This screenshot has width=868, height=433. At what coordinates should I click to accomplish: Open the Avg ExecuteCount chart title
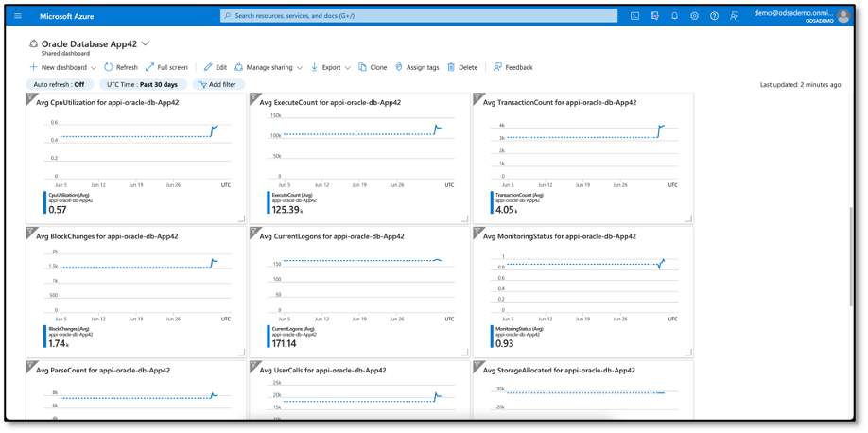pos(331,102)
